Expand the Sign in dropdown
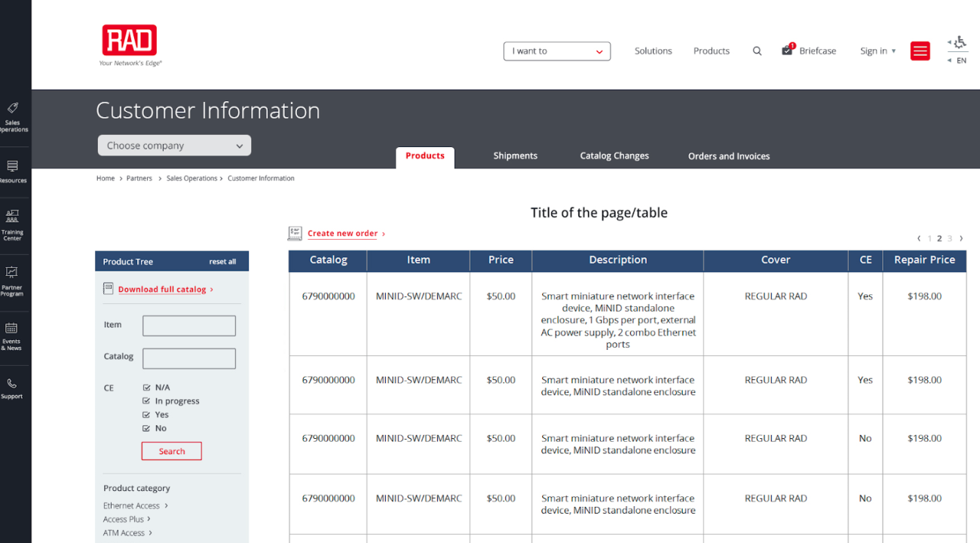Screen dimensions: 980x543 [x=877, y=51]
